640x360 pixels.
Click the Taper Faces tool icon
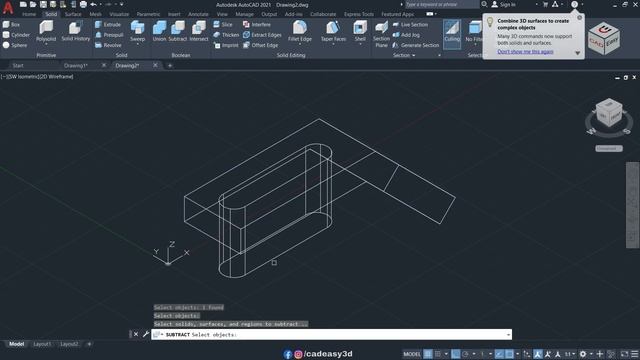point(333,28)
